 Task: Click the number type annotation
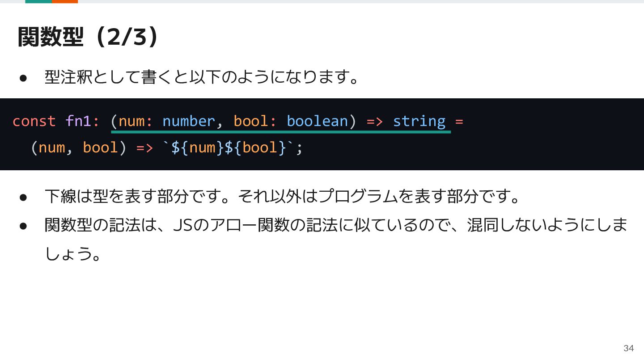pos(188,121)
